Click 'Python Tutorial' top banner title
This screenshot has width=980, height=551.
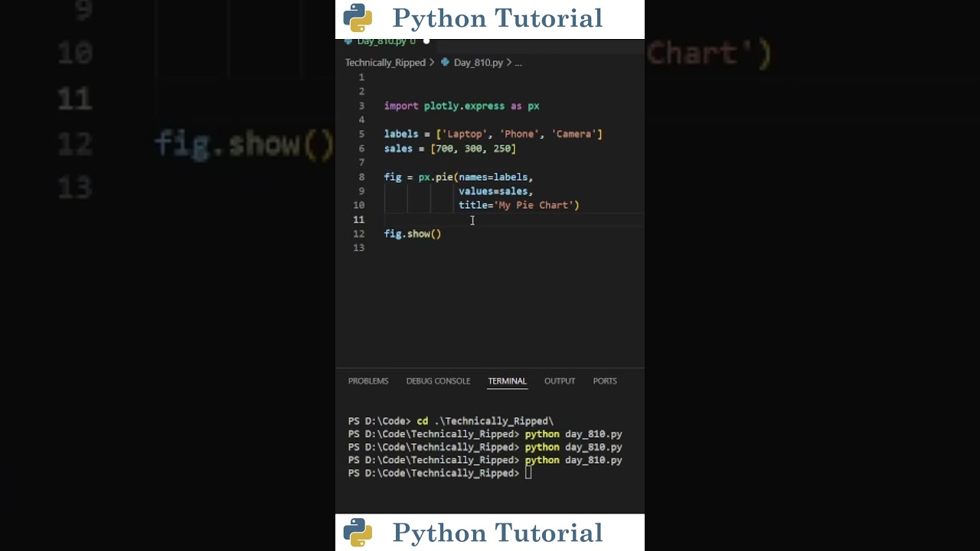pyautogui.click(x=498, y=18)
